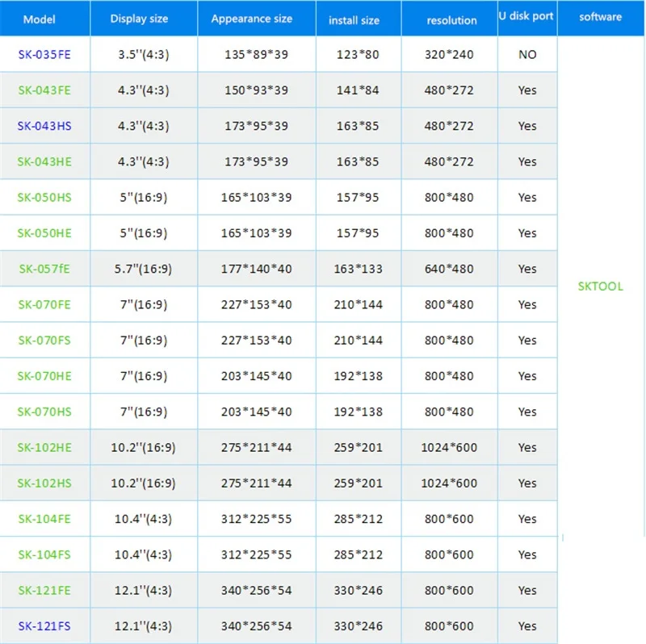Screen dimensions: 646x644
Task: Open the SK-043HE model link
Action: (44, 162)
